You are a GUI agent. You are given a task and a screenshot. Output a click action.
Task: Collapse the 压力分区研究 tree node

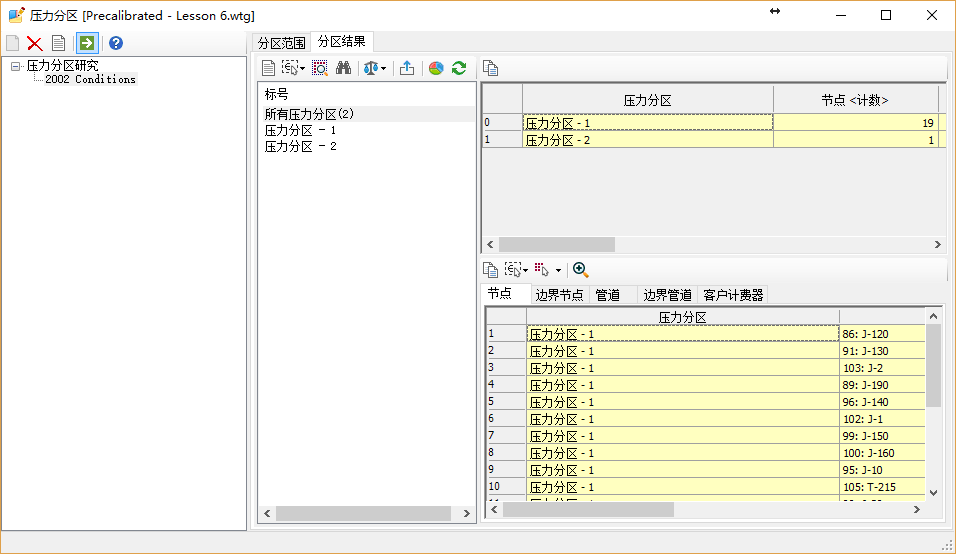point(15,66)
